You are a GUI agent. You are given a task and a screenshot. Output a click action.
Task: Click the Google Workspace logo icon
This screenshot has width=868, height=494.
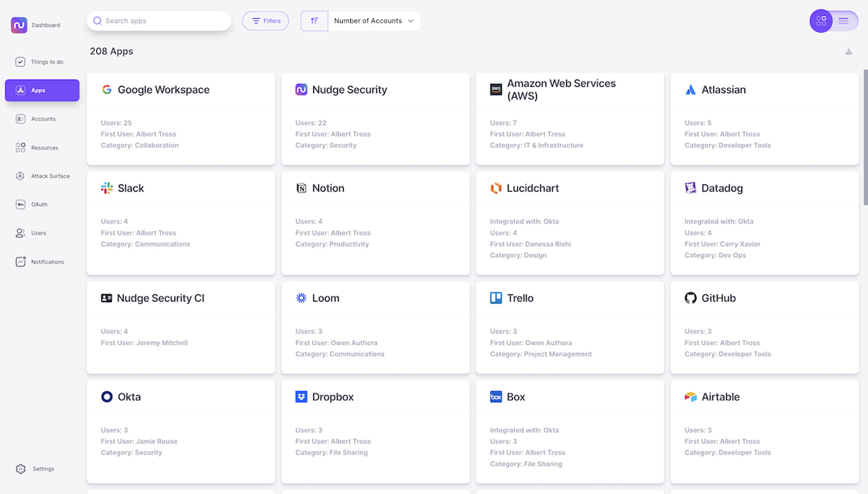click(107, 89)
